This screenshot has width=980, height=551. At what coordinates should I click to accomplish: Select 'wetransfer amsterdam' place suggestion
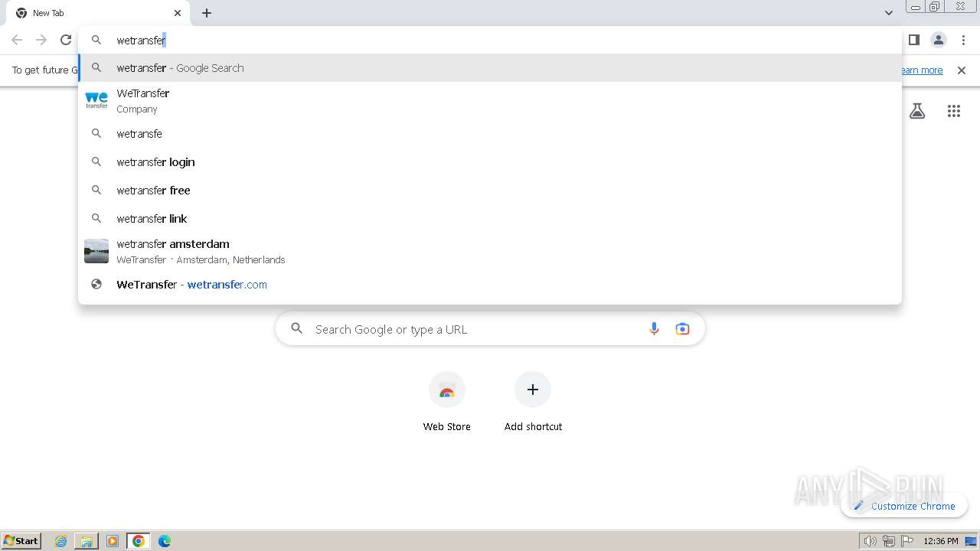pyautogui.click(x=490, y=252)
